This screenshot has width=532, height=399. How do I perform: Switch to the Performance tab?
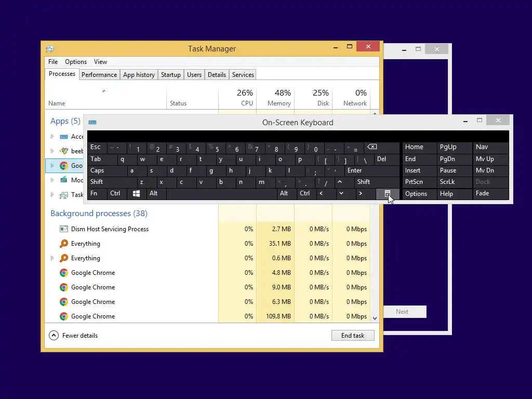99,75
